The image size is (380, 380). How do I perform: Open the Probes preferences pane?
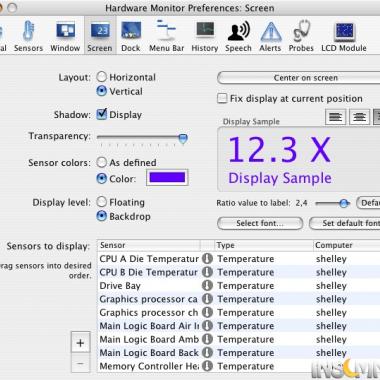pos(301,36)
